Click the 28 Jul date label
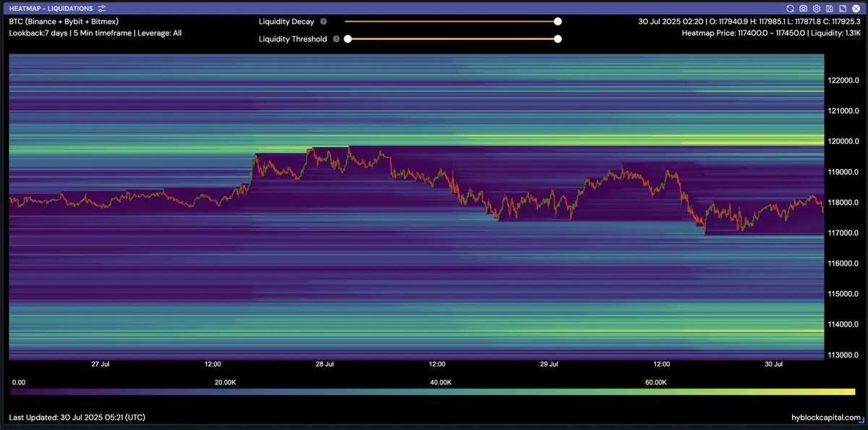This screenshot has width=868, height=430. 325,364
